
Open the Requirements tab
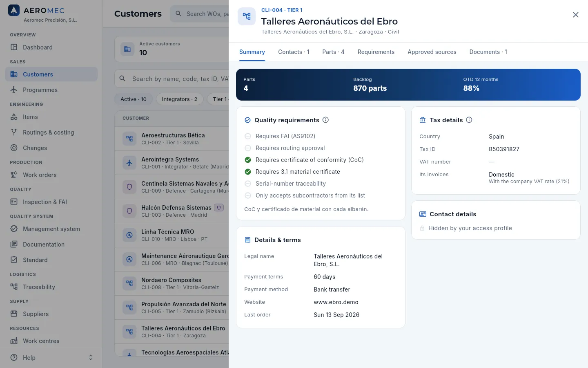pyautogui.click(x=376, y=52)
